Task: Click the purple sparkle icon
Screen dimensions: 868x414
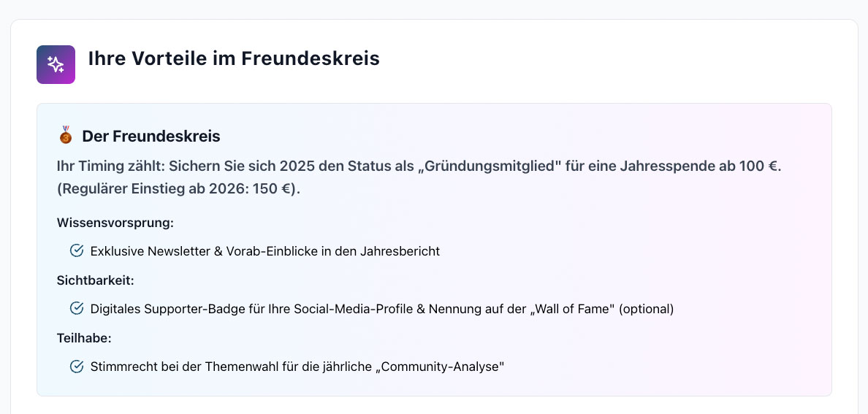Action: [56, 64]
